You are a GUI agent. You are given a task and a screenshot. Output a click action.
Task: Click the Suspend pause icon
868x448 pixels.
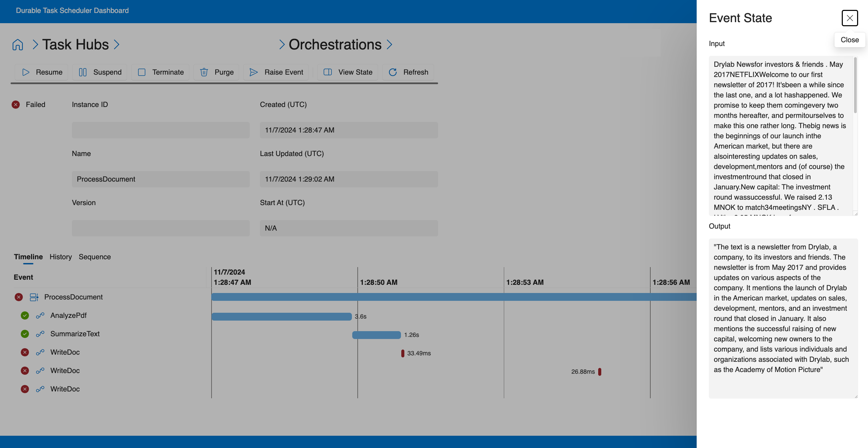click(83, 72)
